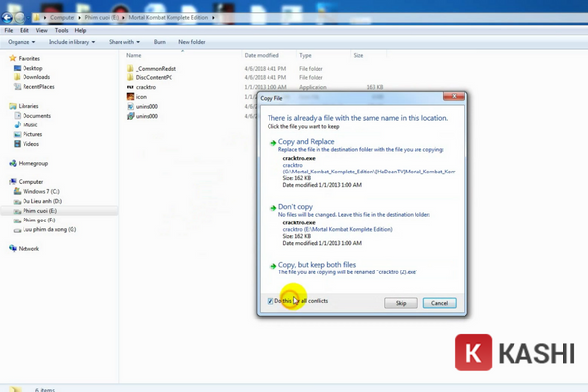Select the Windows 7 (C:) drive icon
This screenshot has height=392, width=588.
click(17, 191)
